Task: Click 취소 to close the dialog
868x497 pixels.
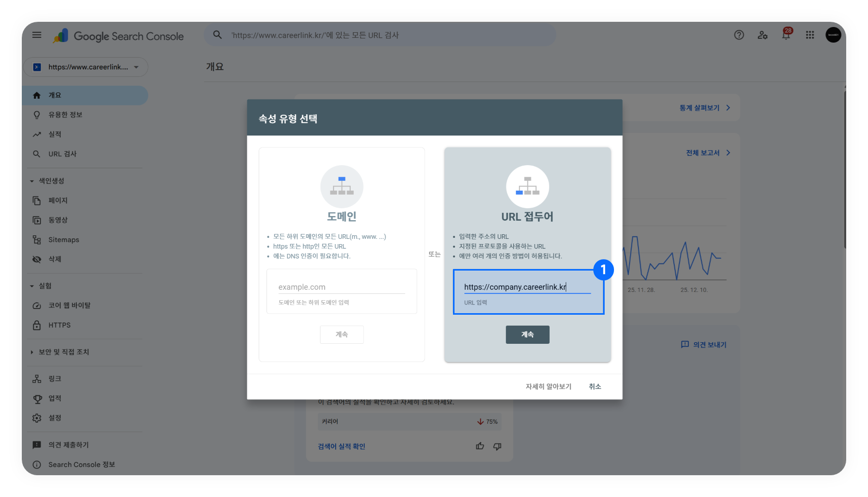Action: (595, 386)
